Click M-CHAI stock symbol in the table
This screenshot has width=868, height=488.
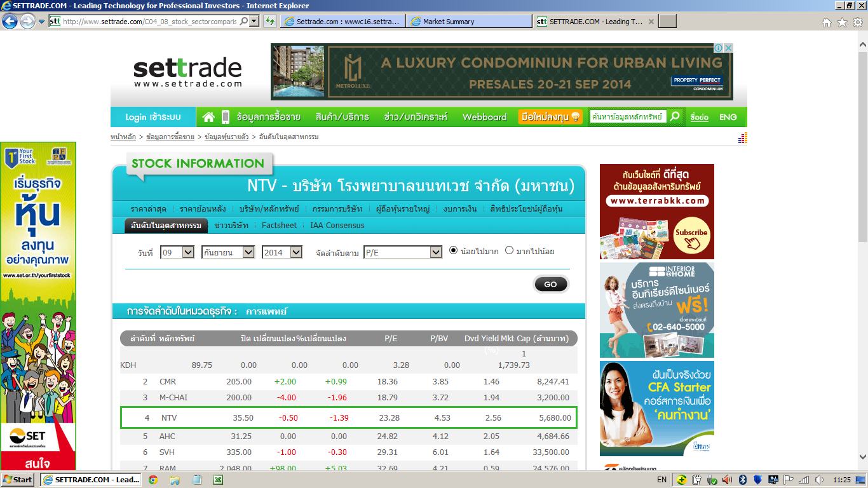tap(173, 398)
